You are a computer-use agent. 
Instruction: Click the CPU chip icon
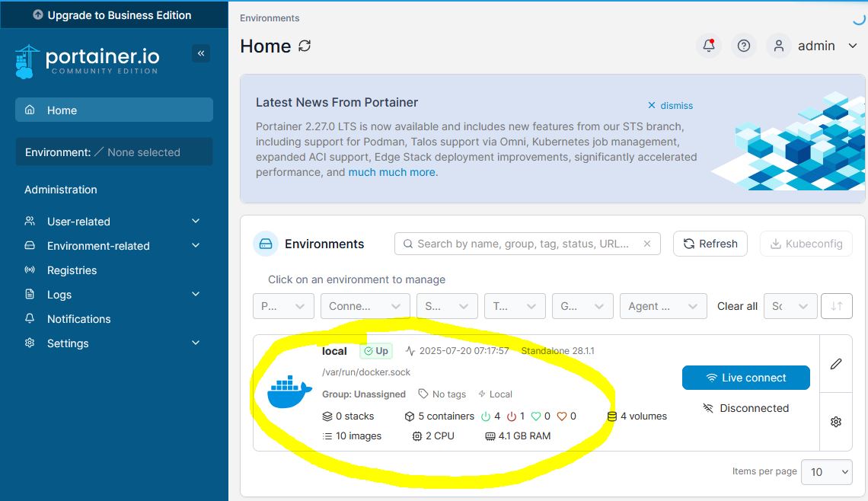pyautogui.click(x=417, y=436)
